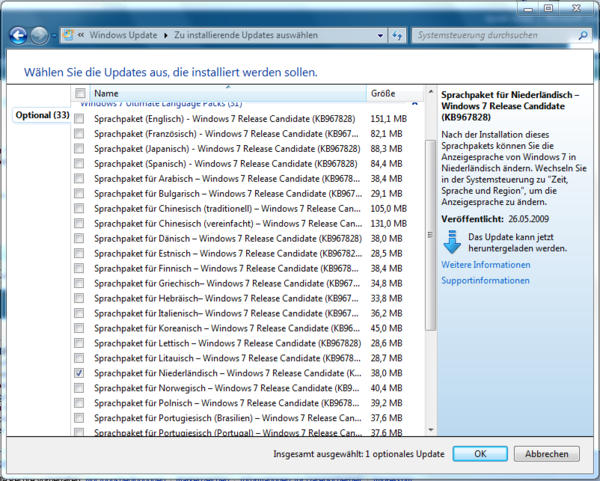Open address bar history dropdown

click(x=380, y=36)
